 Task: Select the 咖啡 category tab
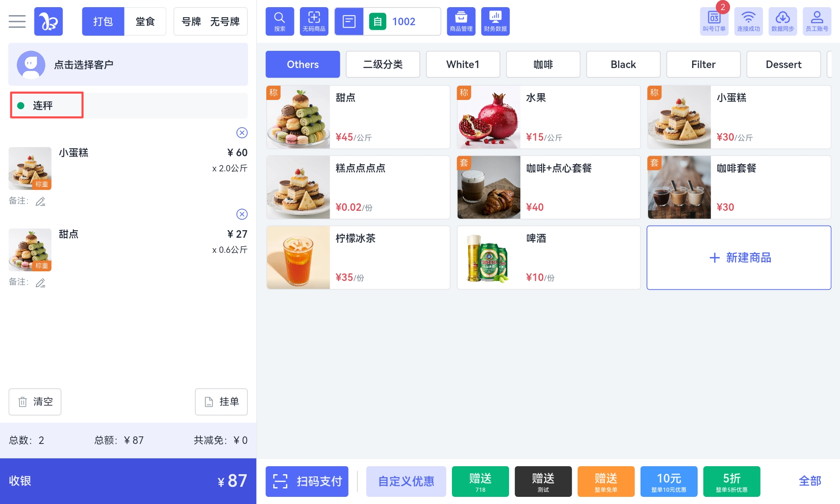point(543,64)
